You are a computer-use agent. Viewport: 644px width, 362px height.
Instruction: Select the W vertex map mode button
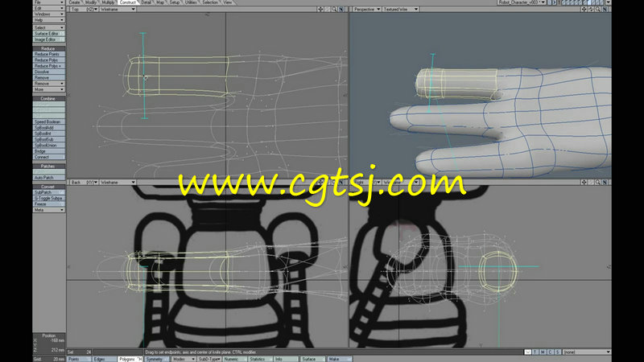528,352
